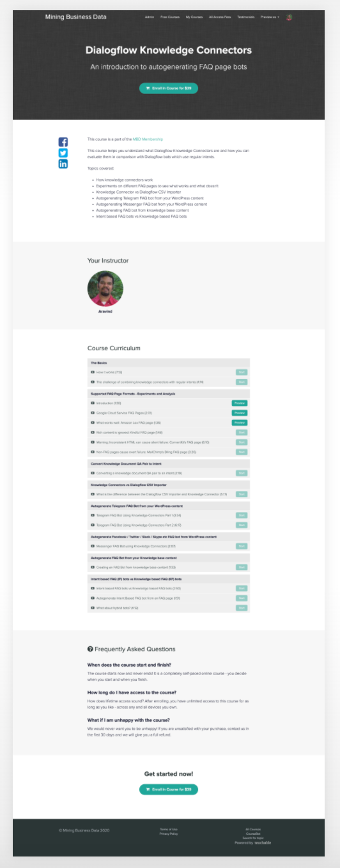
Task: Preview the Google Cloud Service FAQ Pages lecture
Action: (x=240, y=413)
